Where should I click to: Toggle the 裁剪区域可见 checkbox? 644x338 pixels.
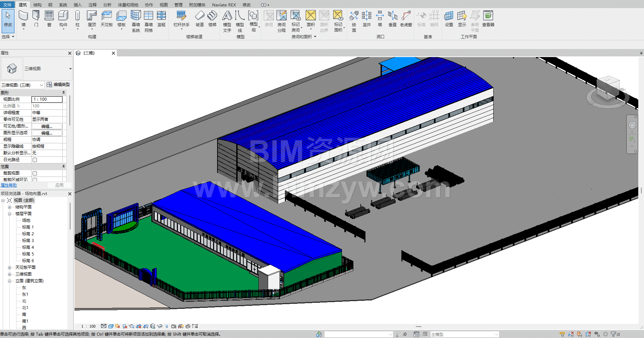click(x=35, y=180)
